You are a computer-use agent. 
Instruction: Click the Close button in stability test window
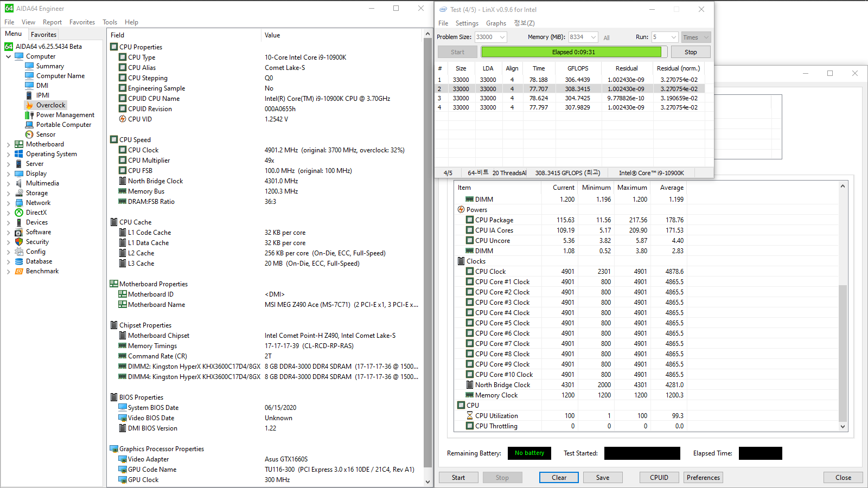pos(843,478)
